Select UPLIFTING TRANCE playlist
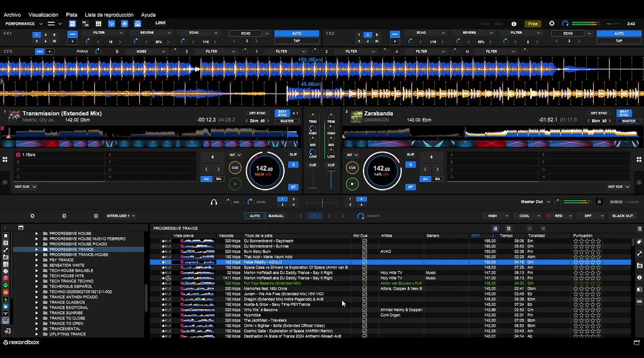 coord(68,334)
